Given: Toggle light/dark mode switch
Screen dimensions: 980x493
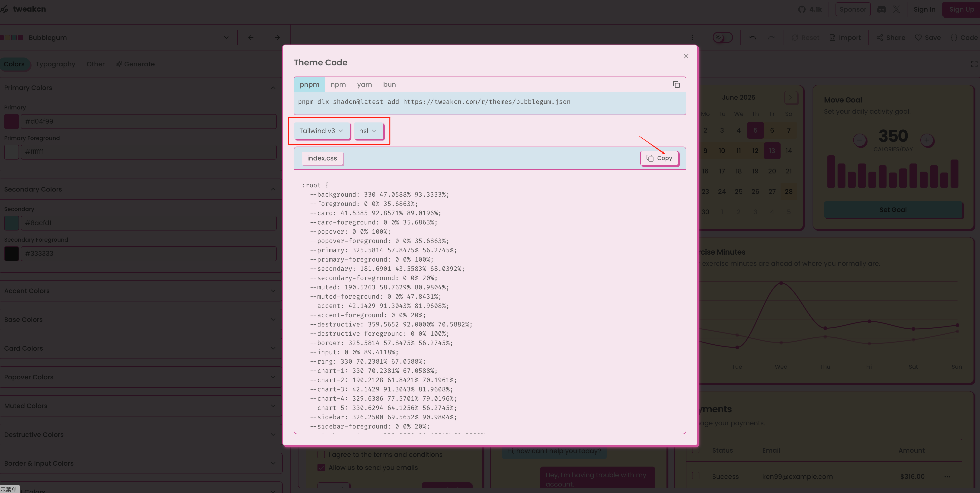Looking at the screenshot, I should click(722, 38).
